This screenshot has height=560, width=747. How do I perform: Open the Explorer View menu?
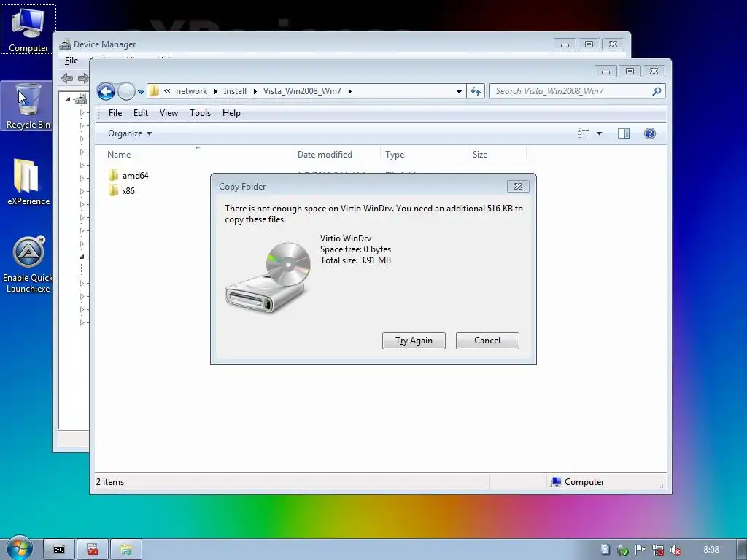[169, 113]
